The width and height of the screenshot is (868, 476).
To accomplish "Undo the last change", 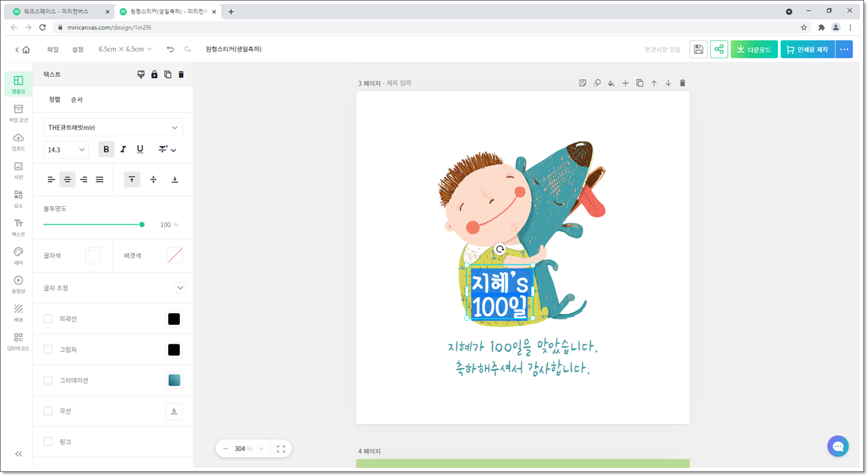I will click(170, 49).
